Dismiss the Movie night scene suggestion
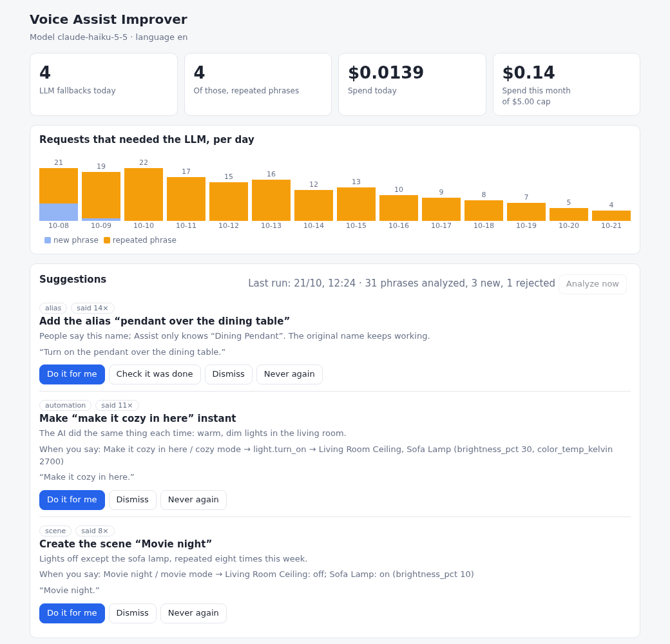 coord(133,613)
